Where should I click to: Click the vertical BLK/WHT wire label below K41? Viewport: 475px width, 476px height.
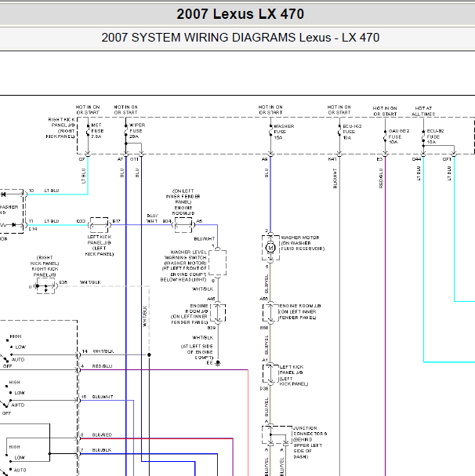coord(335,179)
